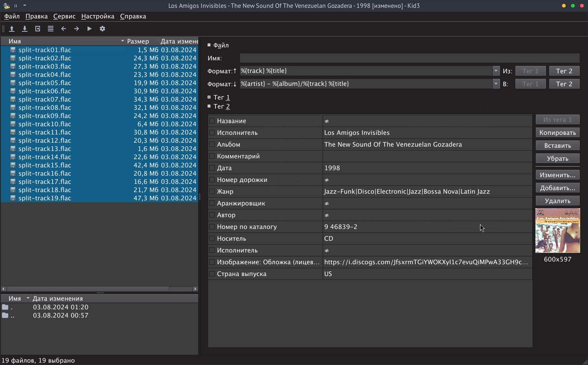Click the Вставить button
588x365 pixels.
point(557,145)
